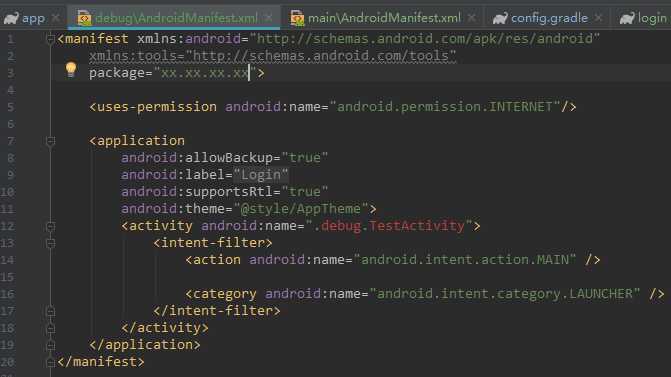Image resolution: width=671 pixels, height=377 pixels.
Task: Click the gradle elephant icon on app tab
Action: 11,18
